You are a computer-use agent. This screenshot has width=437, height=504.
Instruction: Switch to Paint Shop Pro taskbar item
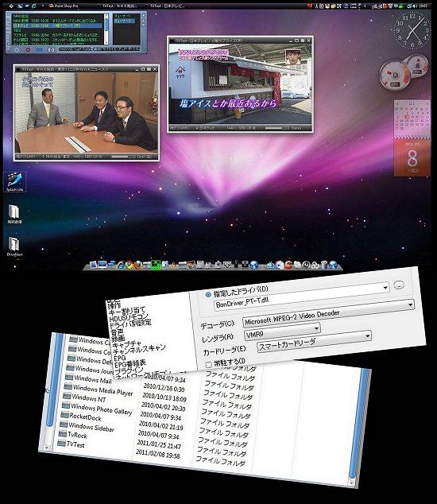pos(64,6)
